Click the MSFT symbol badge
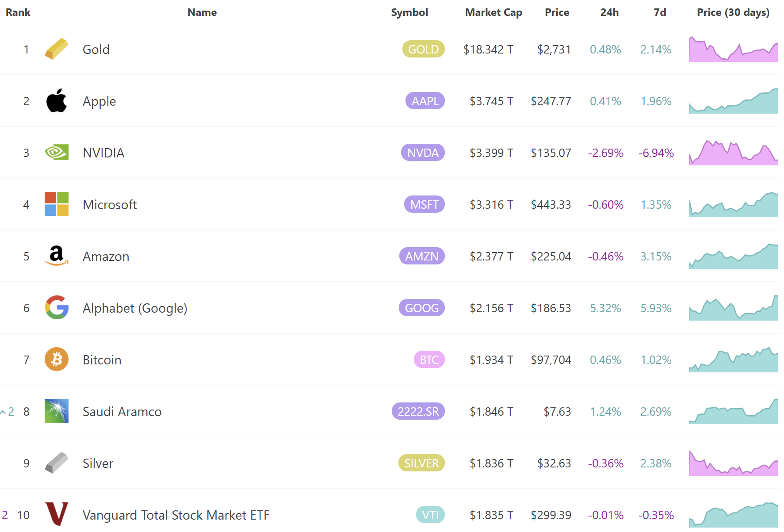The image size is (784, 532). click(424, 204)
